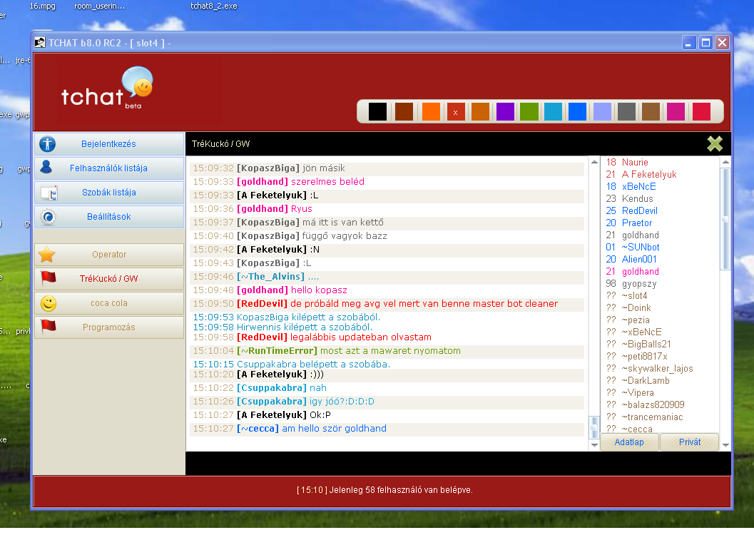Select the black color swatch

pos(377,112)
